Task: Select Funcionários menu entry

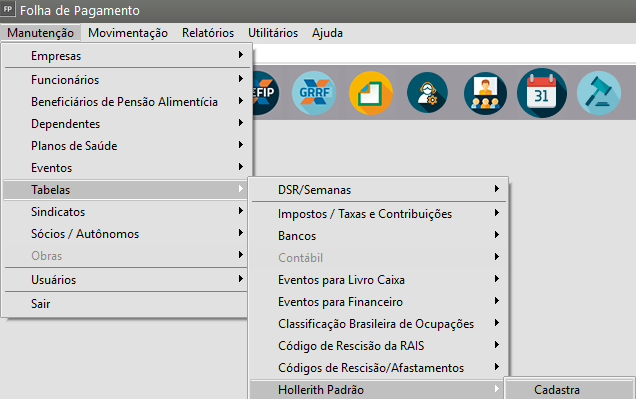Action: click(126, 79)
